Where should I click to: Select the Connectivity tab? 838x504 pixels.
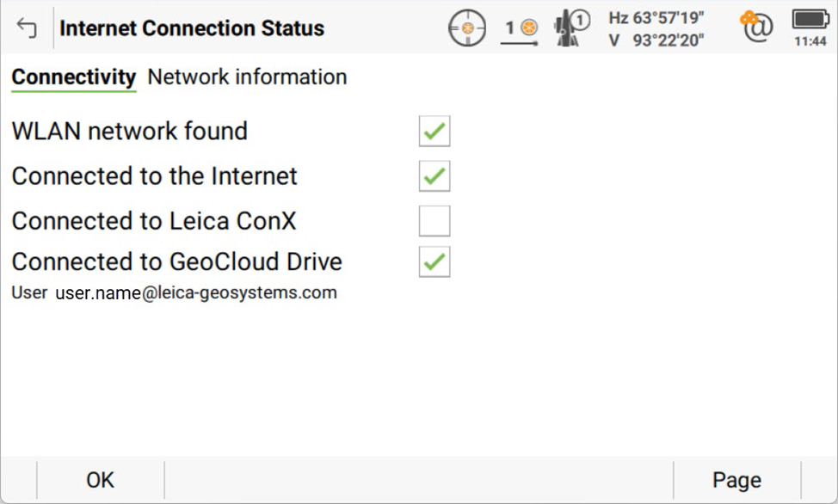73,77
